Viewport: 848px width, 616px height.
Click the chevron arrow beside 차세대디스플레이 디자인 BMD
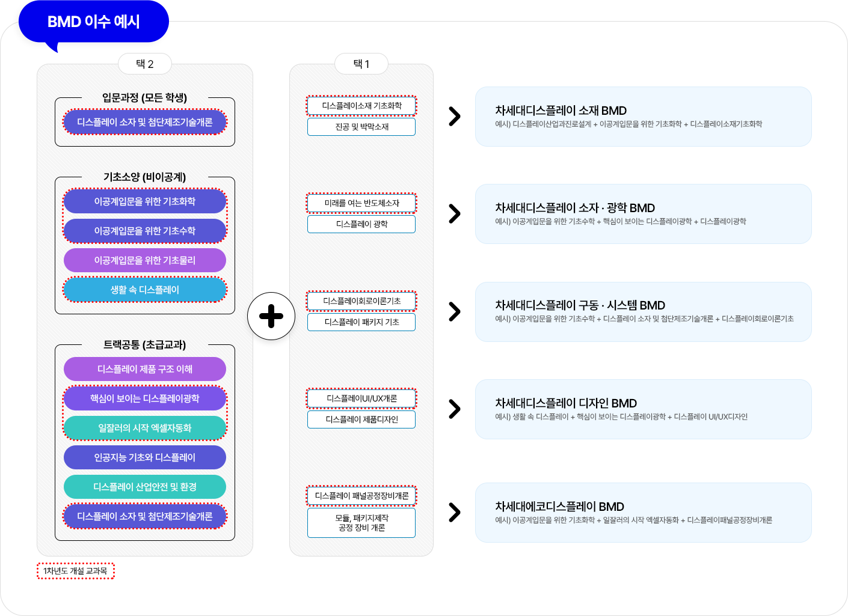tap(455, 409)
